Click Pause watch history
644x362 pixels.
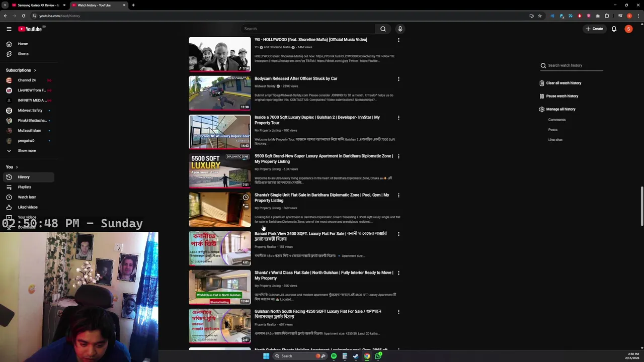(x=558, y=96)
